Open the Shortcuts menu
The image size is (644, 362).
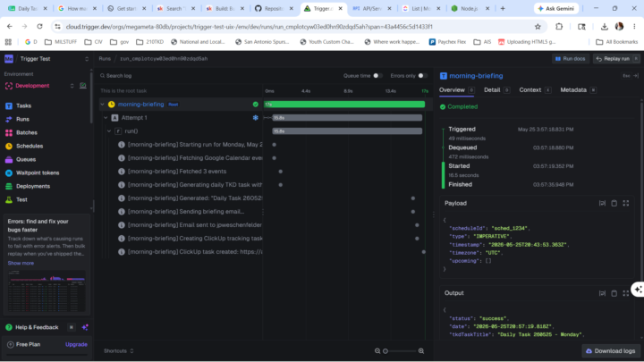pyautogui.click(x=118, y=351)
